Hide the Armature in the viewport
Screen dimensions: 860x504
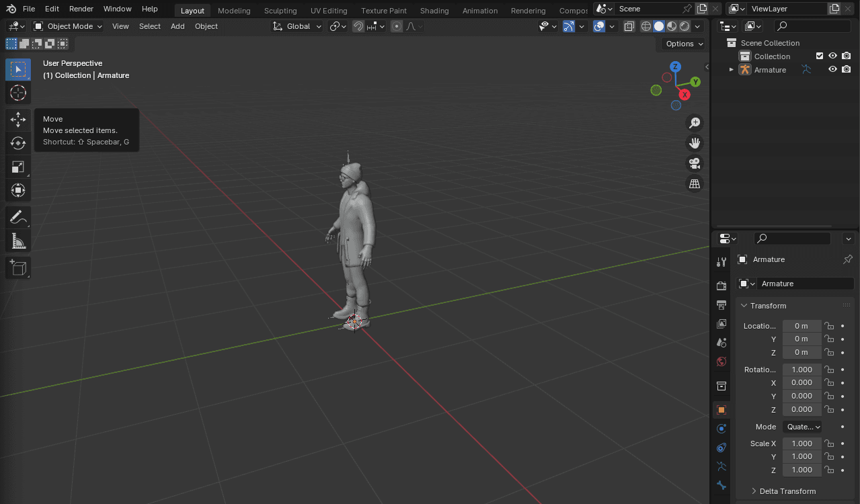point(833,69)
